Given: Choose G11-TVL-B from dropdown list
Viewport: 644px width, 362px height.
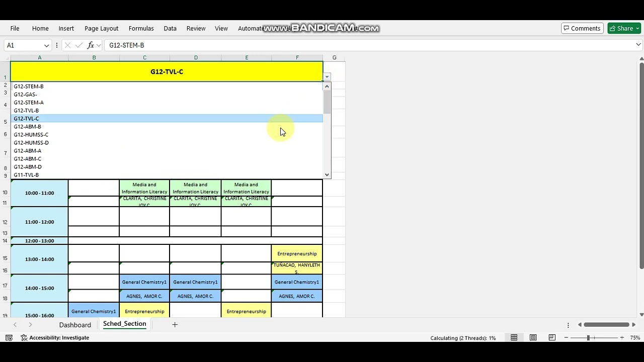Looking at the screenshot, I should tap(167, 175).
